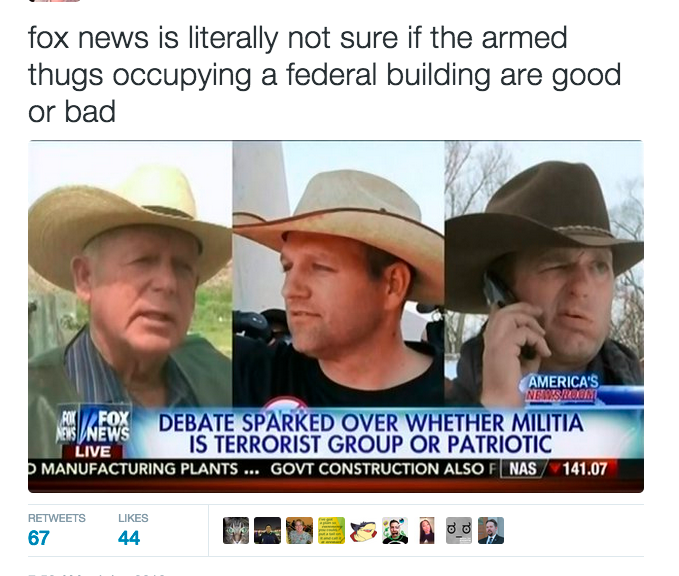The height and width of the screenshot is (576, 679).
Task: View the 67 retweets count
Action: [x=38, y=538]
